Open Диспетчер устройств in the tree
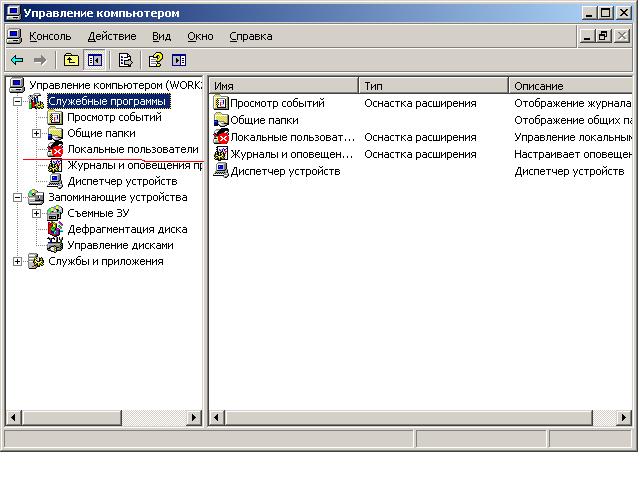This screenshot has width=640, height=480. click(x=122, y=181)
